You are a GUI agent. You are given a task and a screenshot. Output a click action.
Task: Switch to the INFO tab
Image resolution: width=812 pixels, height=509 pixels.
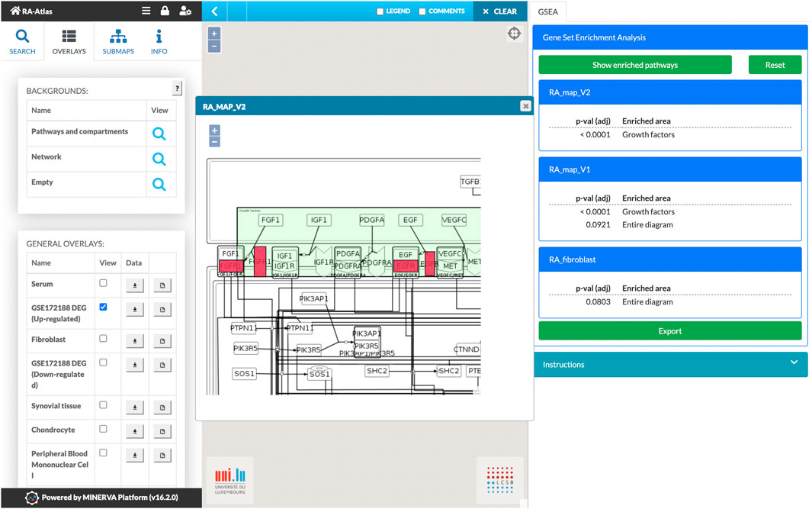[159, 42]
